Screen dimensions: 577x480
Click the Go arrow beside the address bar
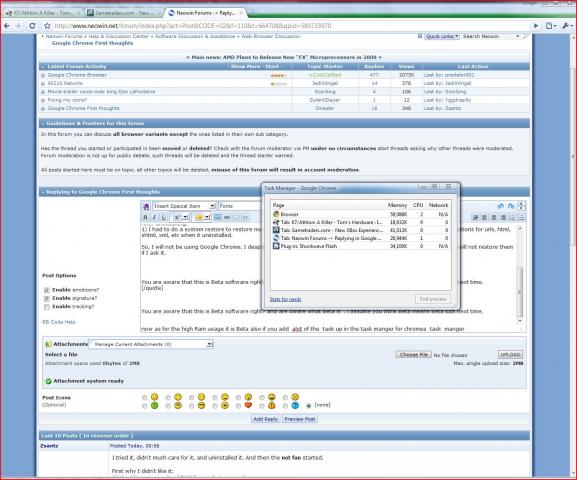(x=536, y=26)
